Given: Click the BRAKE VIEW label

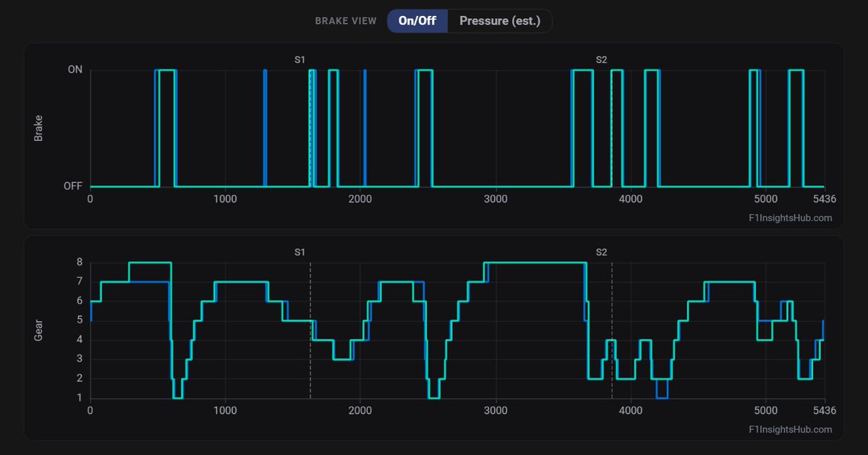Looking at the screenshot, I should tap(346, 21).
